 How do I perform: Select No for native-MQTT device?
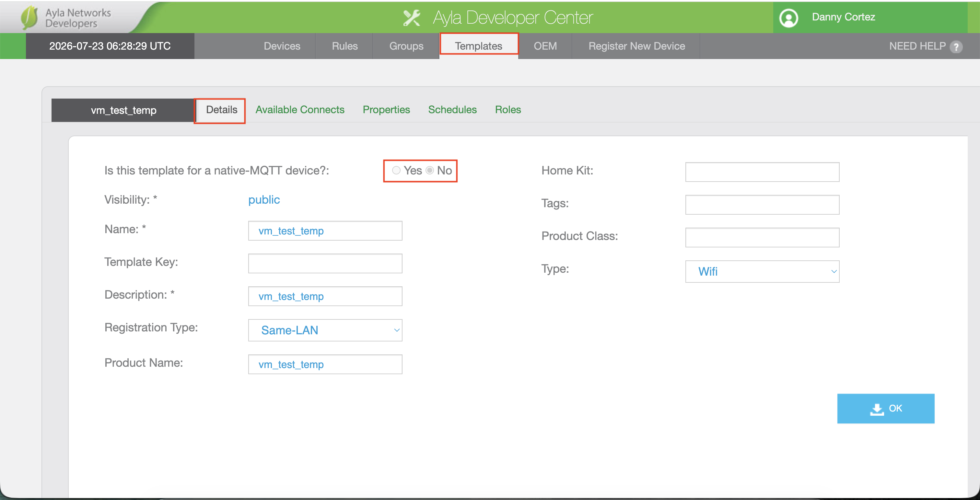[429, 171]
